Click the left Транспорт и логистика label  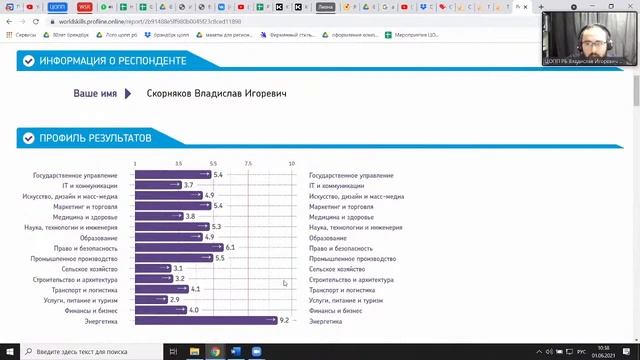tap(84, 290)
